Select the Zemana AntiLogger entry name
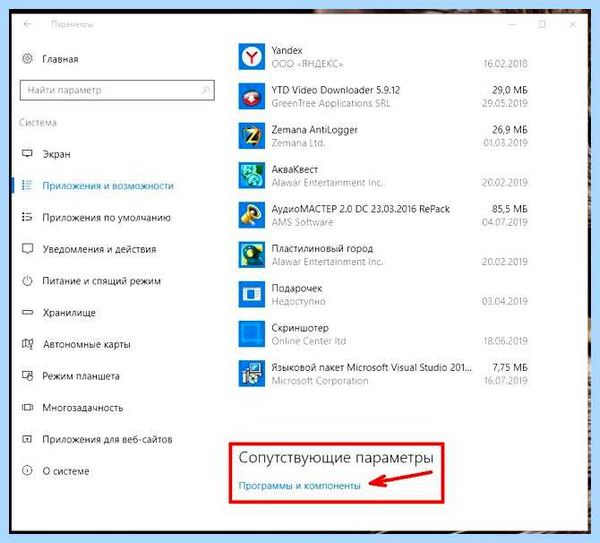 315,130
